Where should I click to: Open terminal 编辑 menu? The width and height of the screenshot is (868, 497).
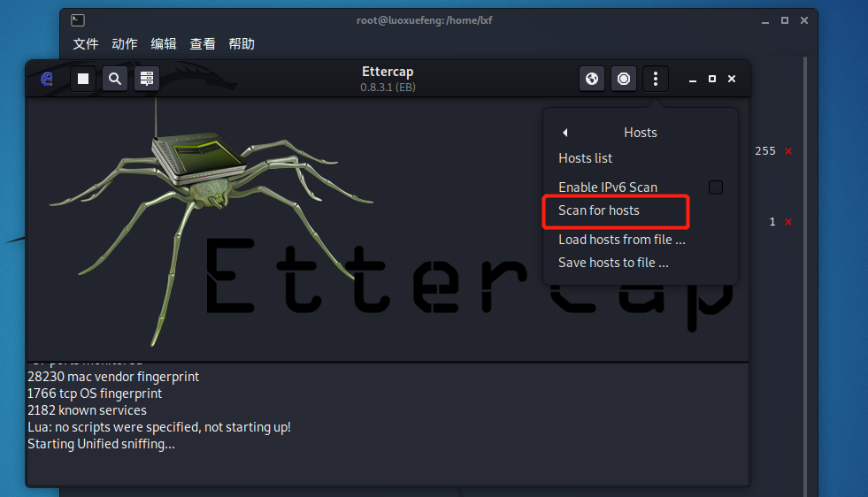click(164, 43)
